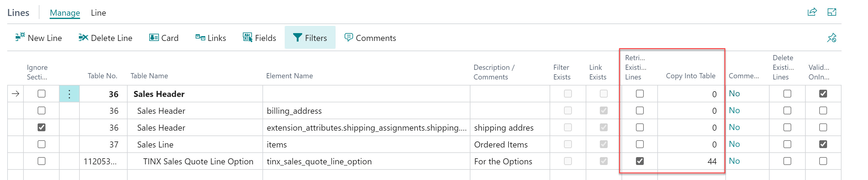Viewport: 868px width, 180px height.
Task: Click the Delete Line icon
Action: [83, 37]
